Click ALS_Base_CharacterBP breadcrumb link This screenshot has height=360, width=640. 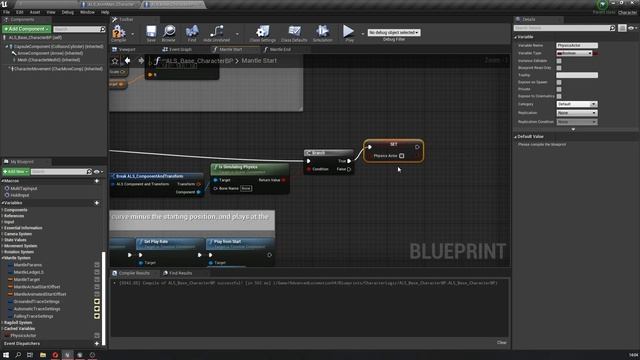tap(200, 61)
